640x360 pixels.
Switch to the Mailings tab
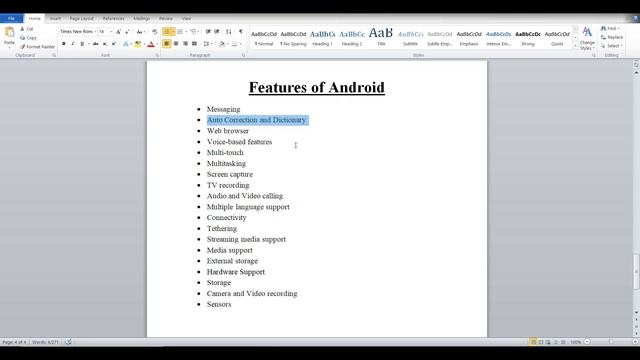click(x=142, y=18)
